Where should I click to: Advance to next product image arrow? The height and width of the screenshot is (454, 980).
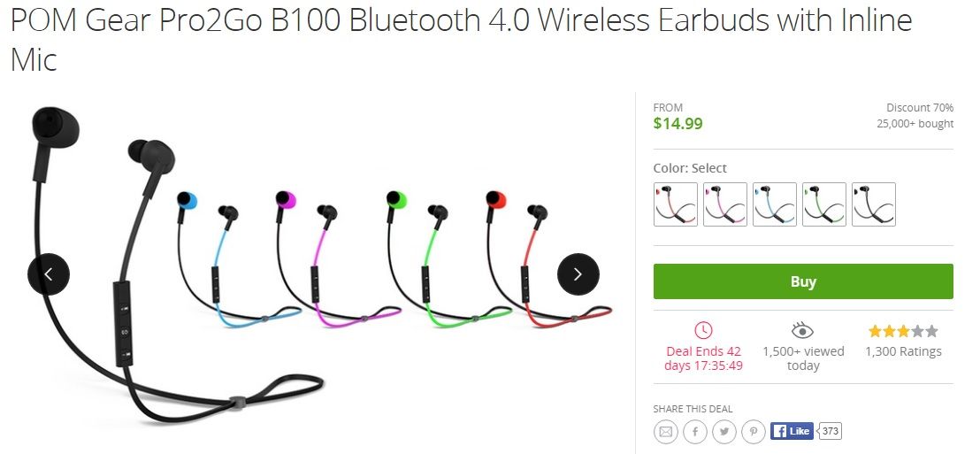(x=578, y=273)
